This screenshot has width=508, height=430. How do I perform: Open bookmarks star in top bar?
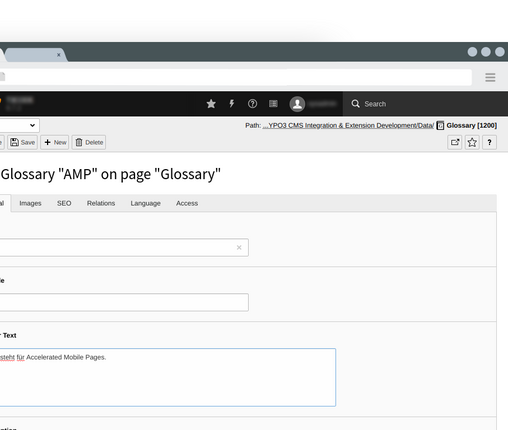tap(211, 104)
